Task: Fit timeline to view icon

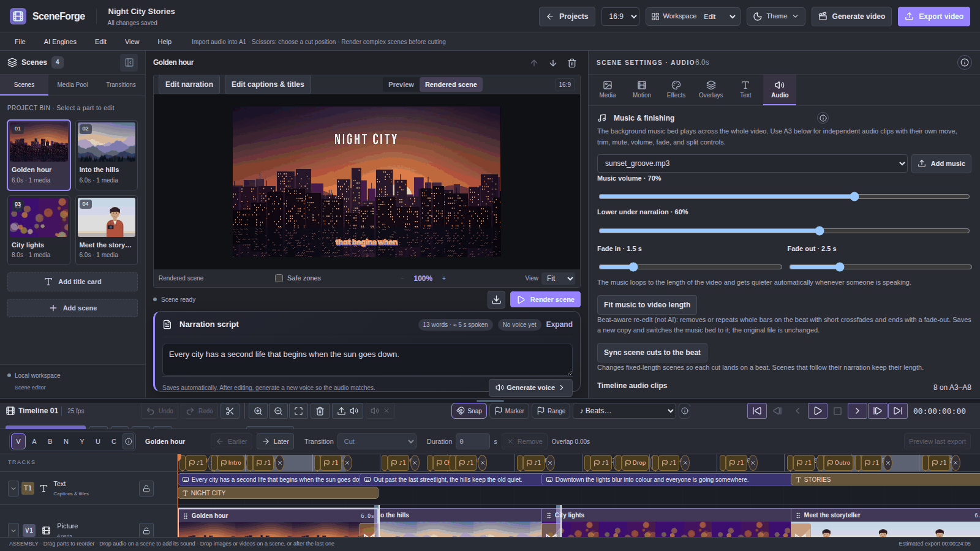Action: [298, 411]
